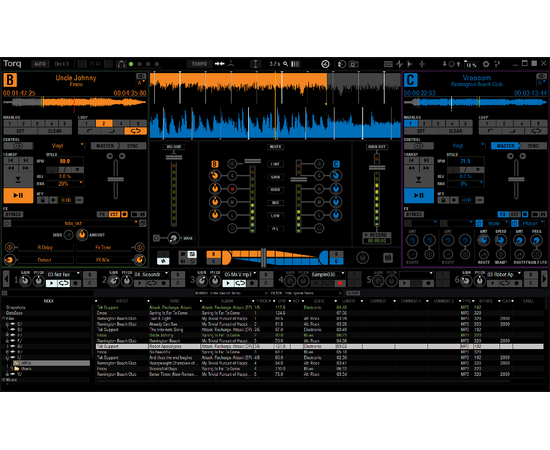This screenshot has height=450, width=550.
Task: Click RECORD button under main out
Action: pos(377,235)
